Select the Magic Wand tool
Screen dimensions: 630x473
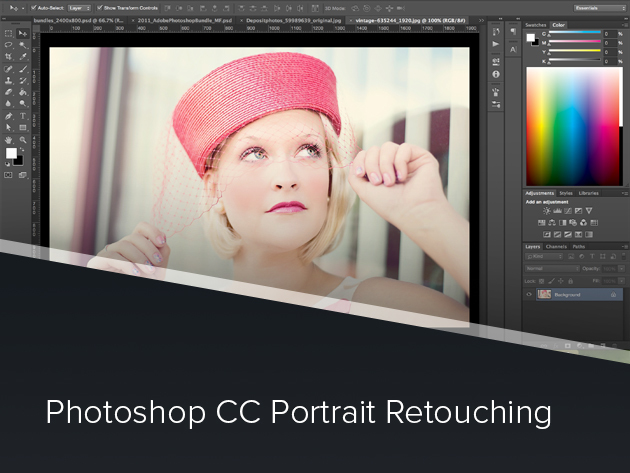tap(23, 45)
